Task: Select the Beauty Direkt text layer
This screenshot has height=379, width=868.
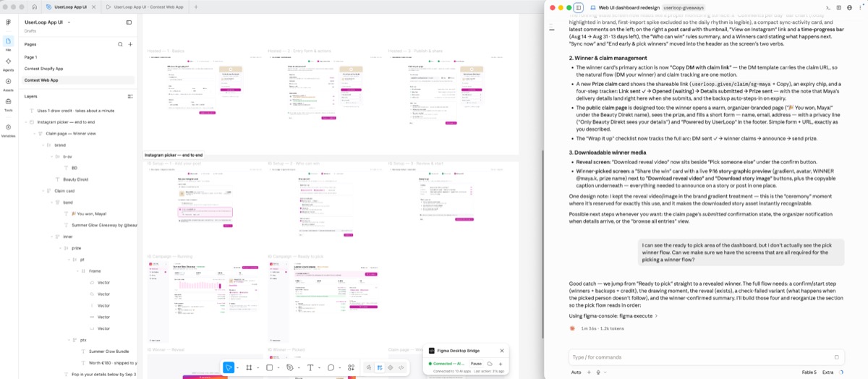Action: 76,179
